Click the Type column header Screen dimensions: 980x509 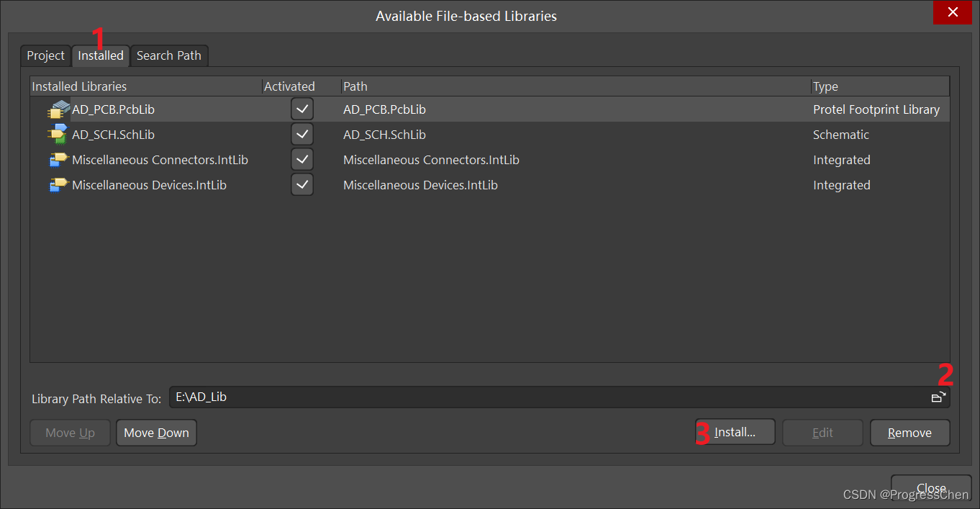click(x=880, y=86)
